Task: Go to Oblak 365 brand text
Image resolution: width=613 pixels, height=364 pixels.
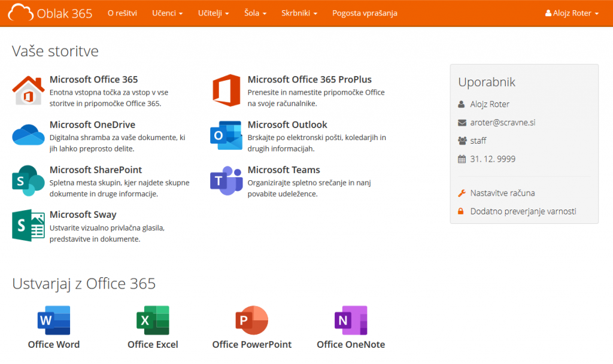Action: pos(65,13)
